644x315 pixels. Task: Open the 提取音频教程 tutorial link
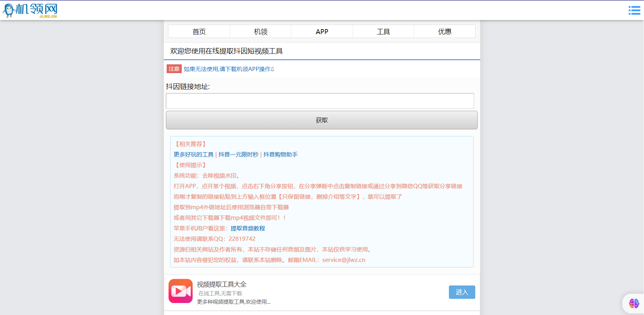coord(248,229)
